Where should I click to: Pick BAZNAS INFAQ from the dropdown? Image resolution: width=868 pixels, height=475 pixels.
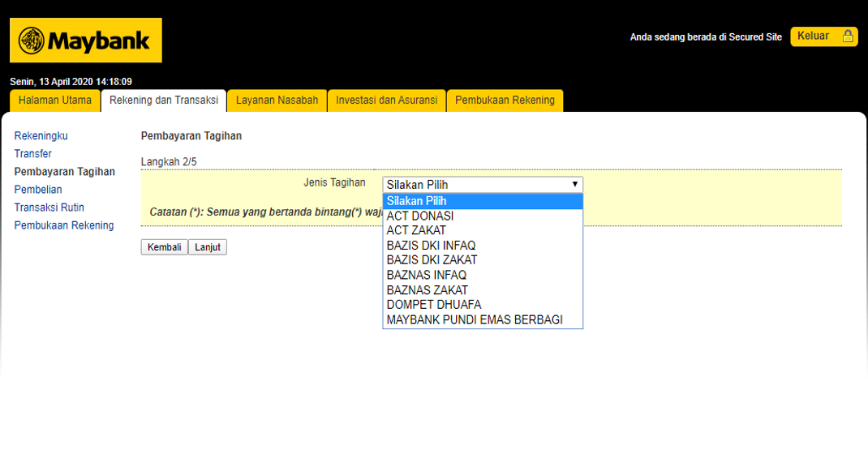pos(483,276)
